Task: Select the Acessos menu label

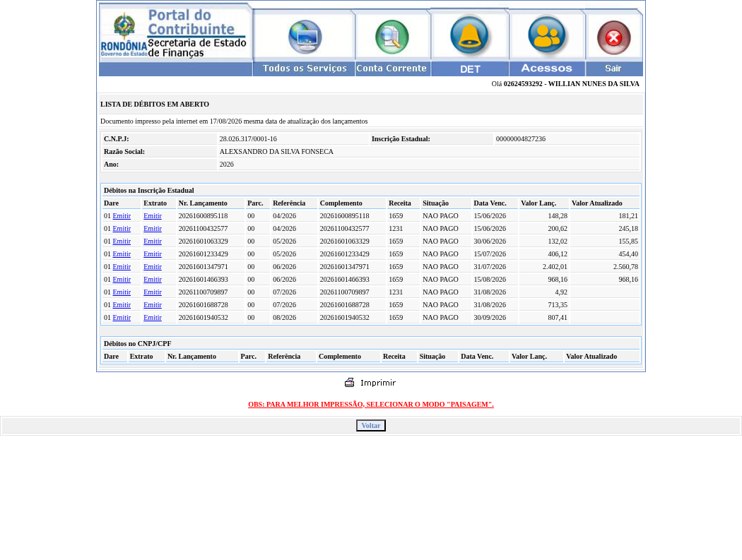Action: tap(546, 68)
